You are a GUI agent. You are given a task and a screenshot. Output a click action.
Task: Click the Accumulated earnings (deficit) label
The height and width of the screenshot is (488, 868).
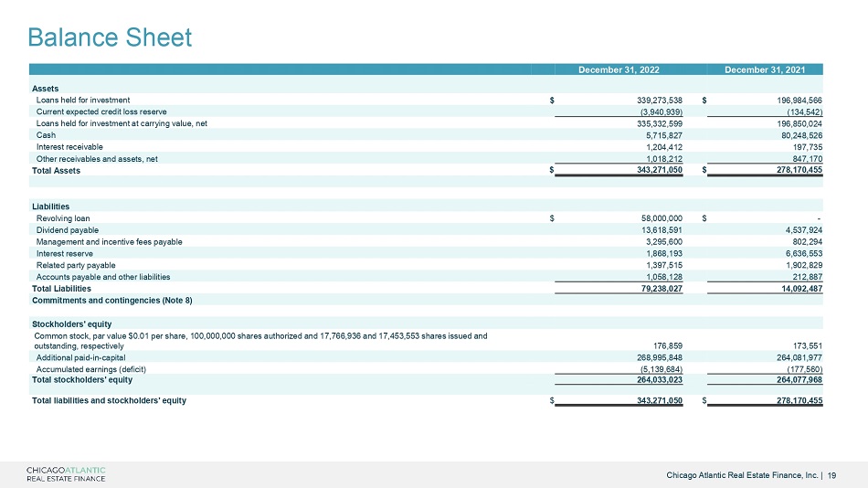point(90,369)
